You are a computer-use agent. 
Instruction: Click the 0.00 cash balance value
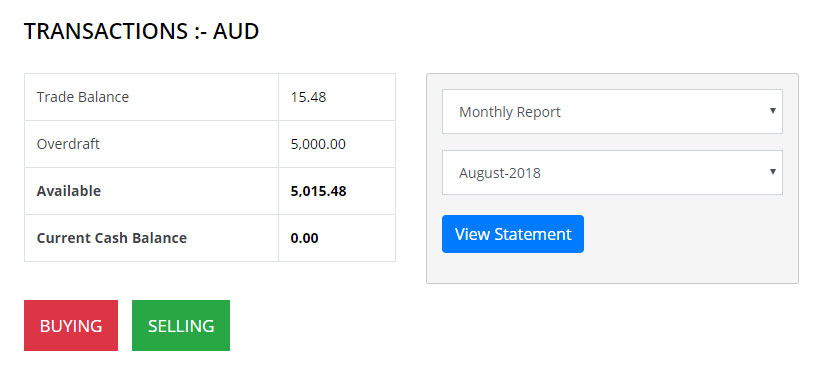click(305, 238)
